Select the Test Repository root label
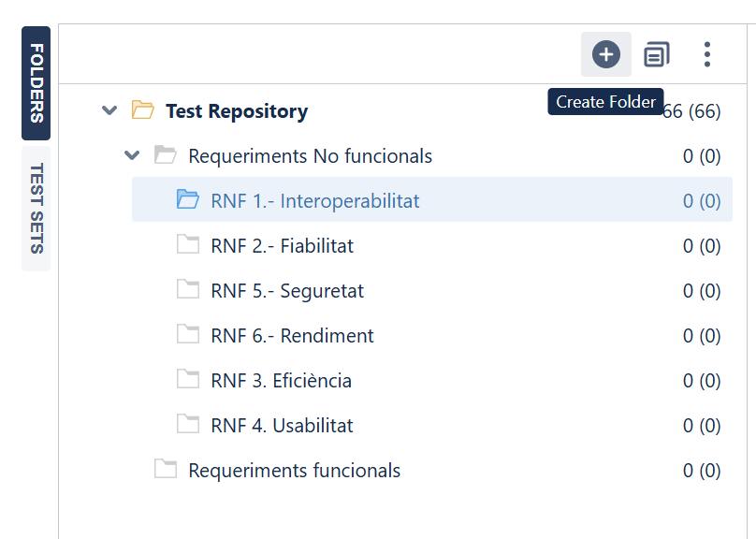 click(x=237, y=111)
